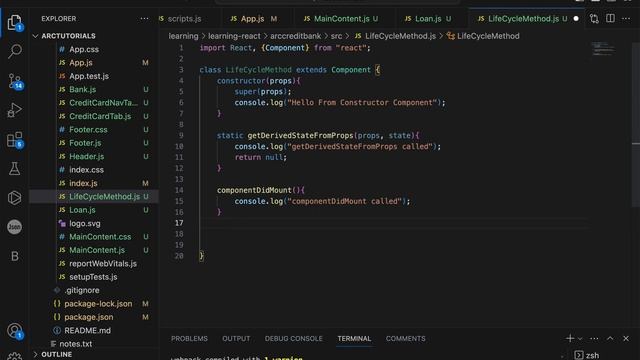
Task: Maximize the panel with the up chevron
Action: click(x=610, y=338)
